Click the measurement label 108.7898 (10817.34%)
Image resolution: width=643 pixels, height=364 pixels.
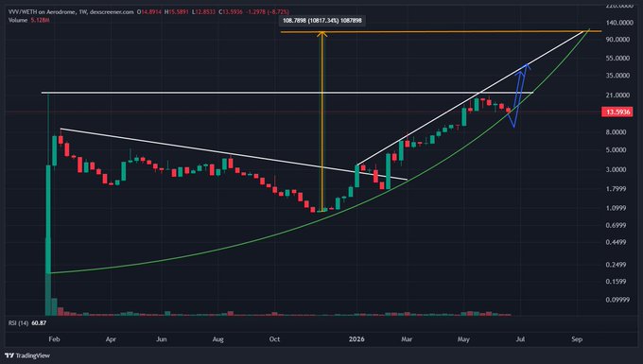point(321,20)
